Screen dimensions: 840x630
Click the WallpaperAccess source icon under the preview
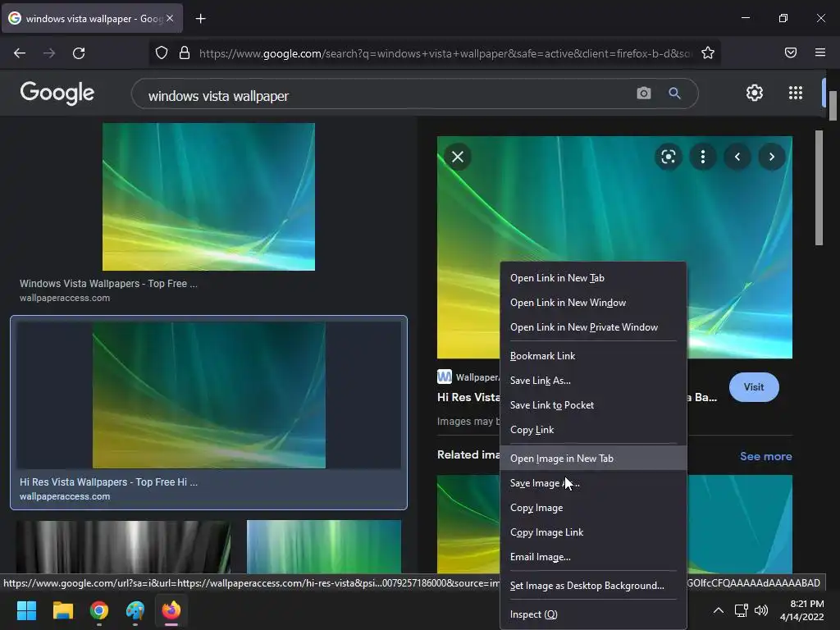tap(444, 377)
